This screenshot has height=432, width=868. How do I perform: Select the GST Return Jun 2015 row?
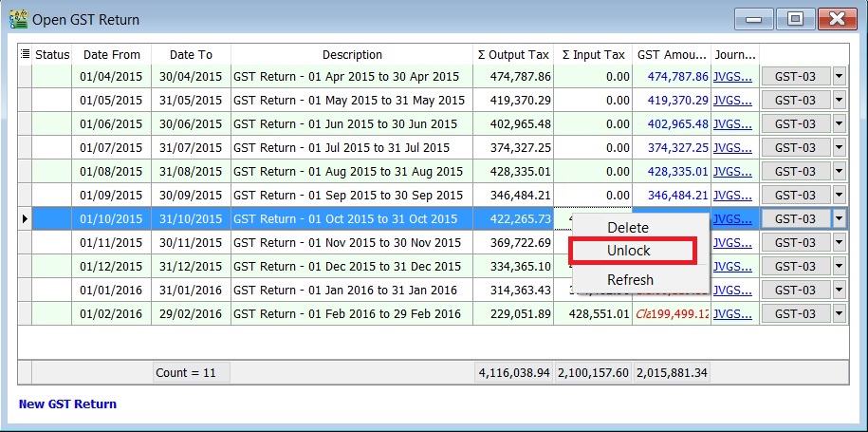346,124
